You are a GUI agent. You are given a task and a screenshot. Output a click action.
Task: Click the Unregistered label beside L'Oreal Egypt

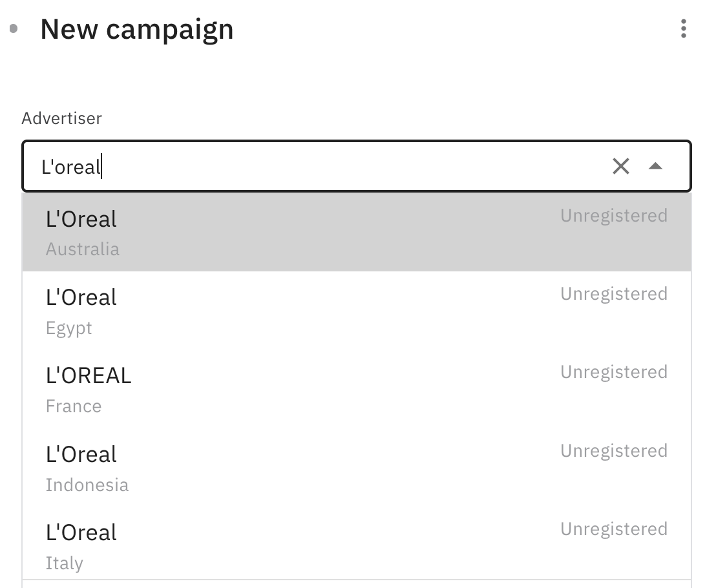pos(613,293)
